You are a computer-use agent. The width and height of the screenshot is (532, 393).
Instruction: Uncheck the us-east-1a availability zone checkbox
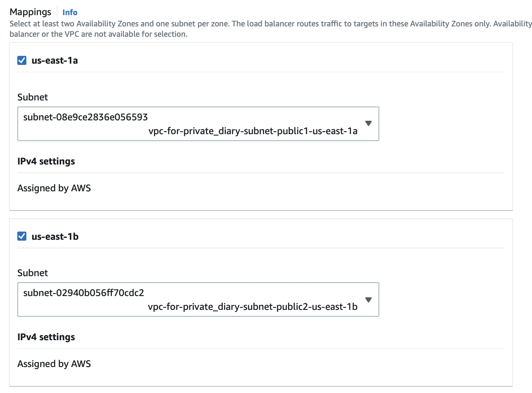click(22, 61)
